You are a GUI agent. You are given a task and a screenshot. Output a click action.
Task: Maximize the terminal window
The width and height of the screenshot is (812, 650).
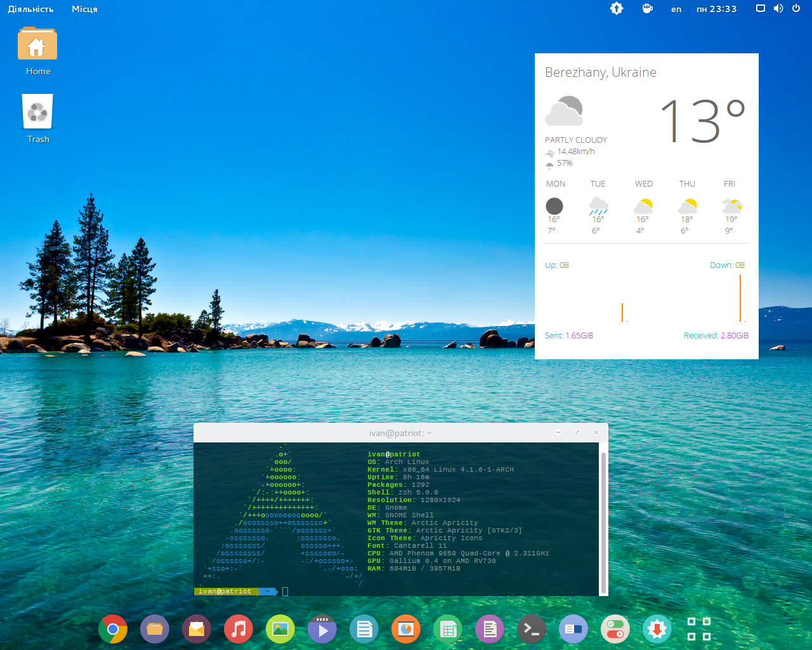click(x=577, y=432)
